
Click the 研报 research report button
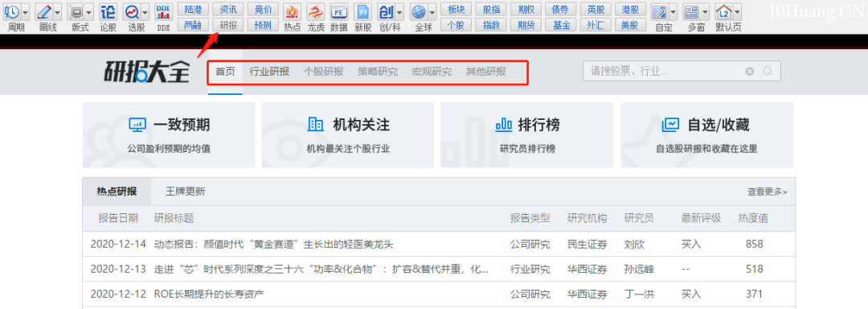[x=227, y=25]
